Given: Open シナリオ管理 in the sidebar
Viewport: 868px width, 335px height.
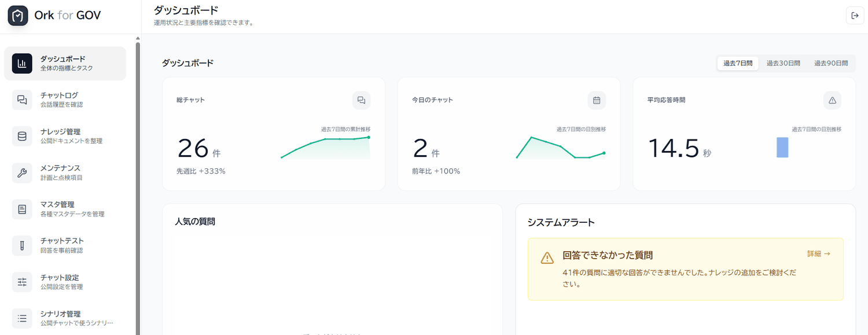Looking at the screenshot, I should 65,318.
